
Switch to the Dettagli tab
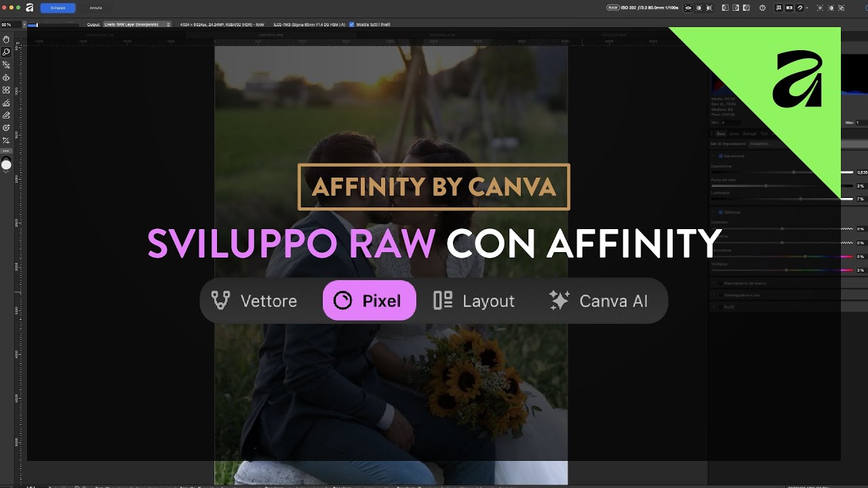[749, 134]
